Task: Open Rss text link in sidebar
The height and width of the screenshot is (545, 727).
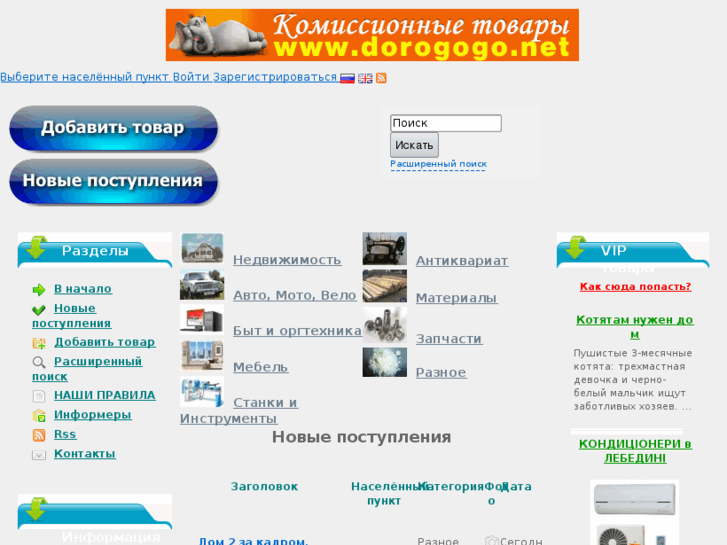Action: pyautogui.click(x=65, y=434)
